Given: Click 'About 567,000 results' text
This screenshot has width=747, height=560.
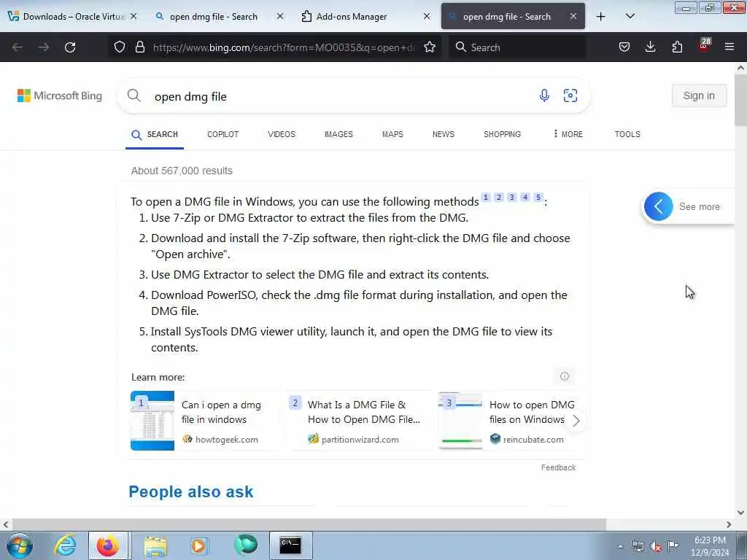Looking at the screenshot, I should 182,171.
